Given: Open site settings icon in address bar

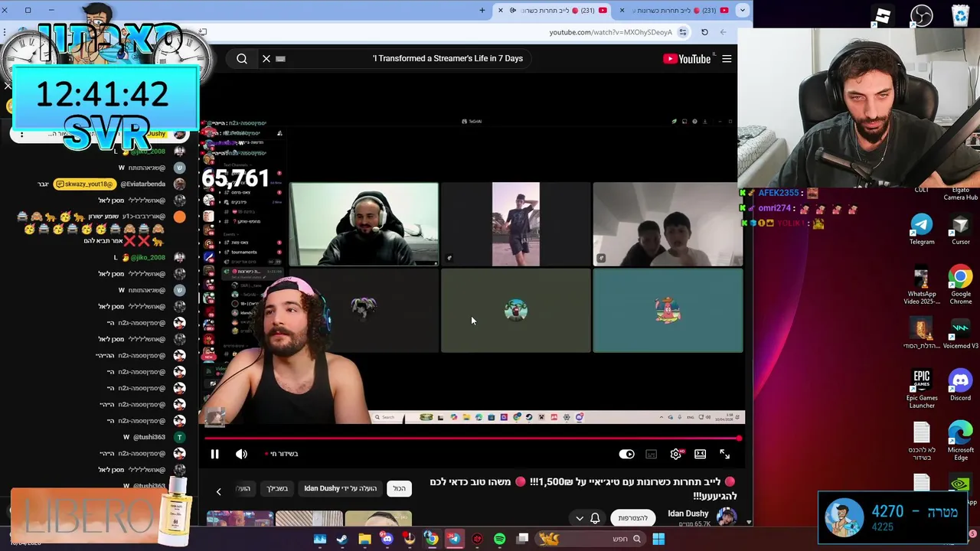Looking at the screenshot, I should coord(683,32).
